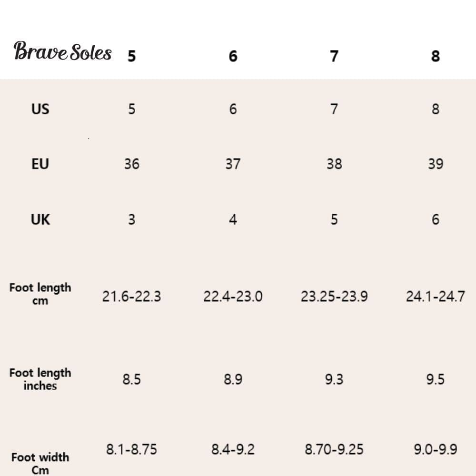Click foot length 23.25-23.9 cm value
This screenshot has height=476, width=476.
pyautogui.click(x=334, y=297)
